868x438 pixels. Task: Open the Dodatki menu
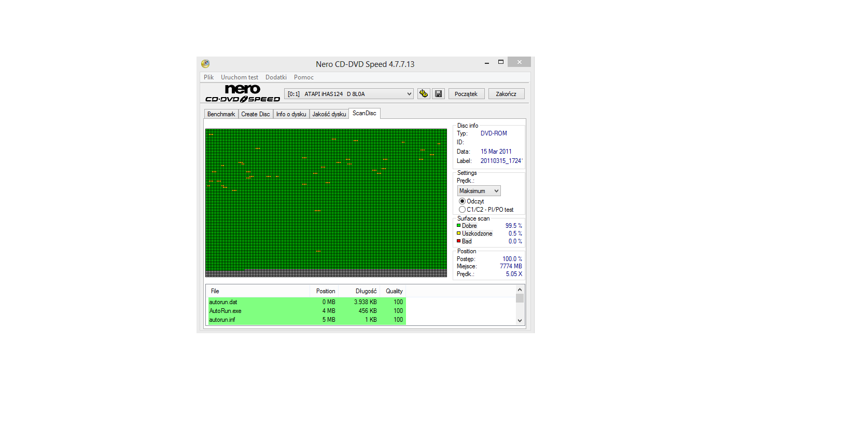click(x=276, y=77)
